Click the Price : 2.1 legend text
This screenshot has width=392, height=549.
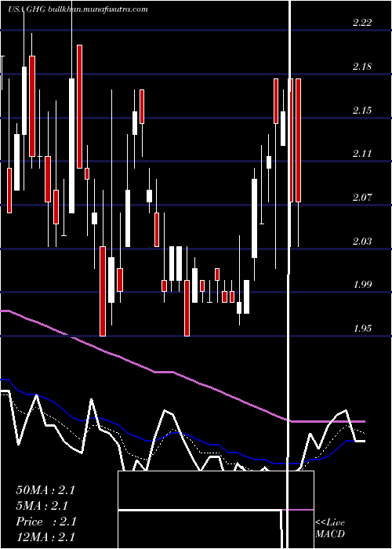pyautogui.click(x=45, y=522)
